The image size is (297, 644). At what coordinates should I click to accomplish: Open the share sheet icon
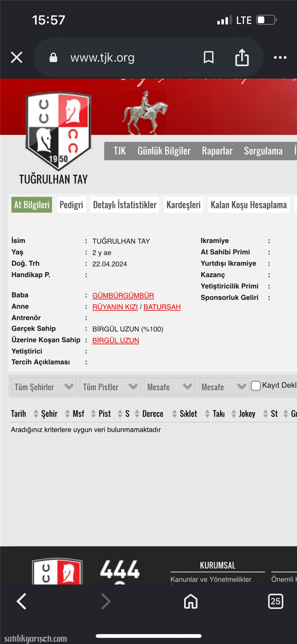[242, 57]
